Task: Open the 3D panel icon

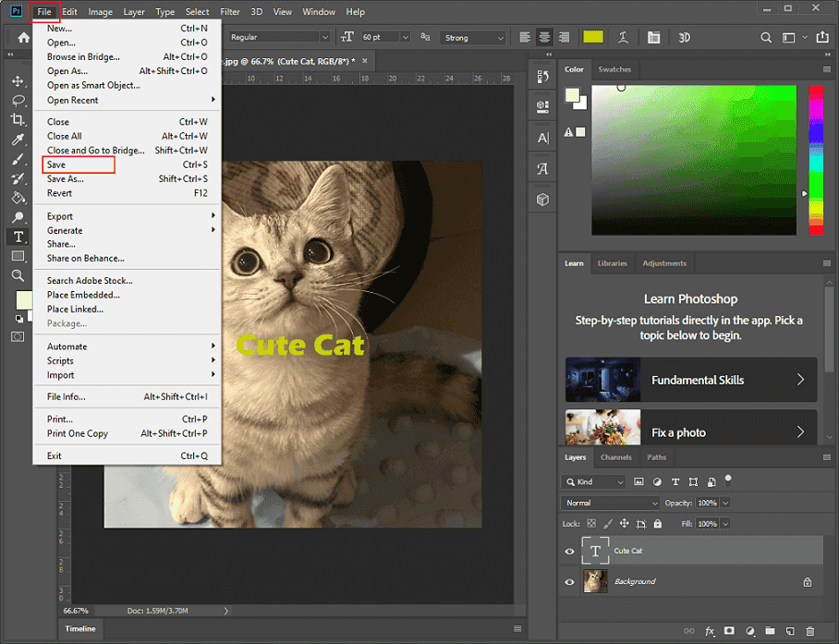Action: click(x=542, y=199)
